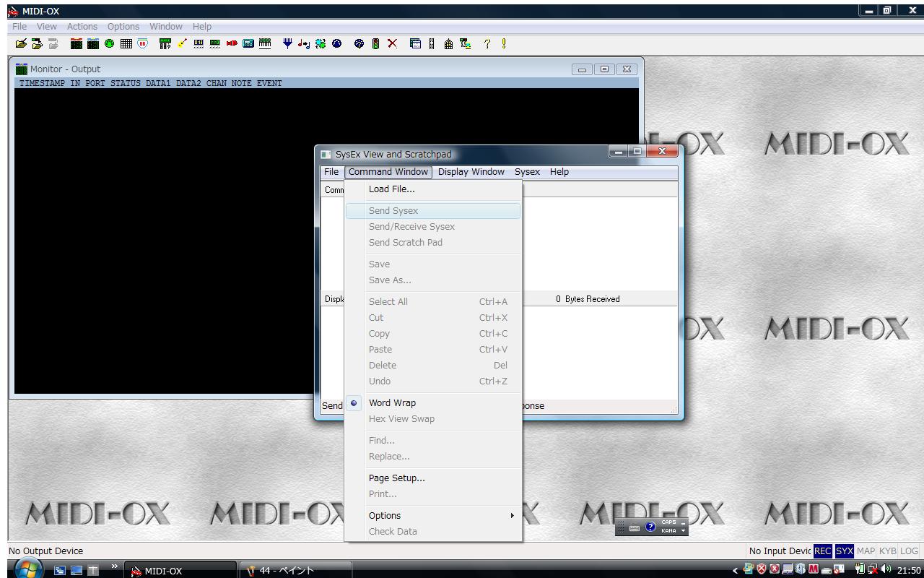This screenshot has width=924, height=578.
Task: Select the Hex View Swap menu entry
Action: (433, 419)
